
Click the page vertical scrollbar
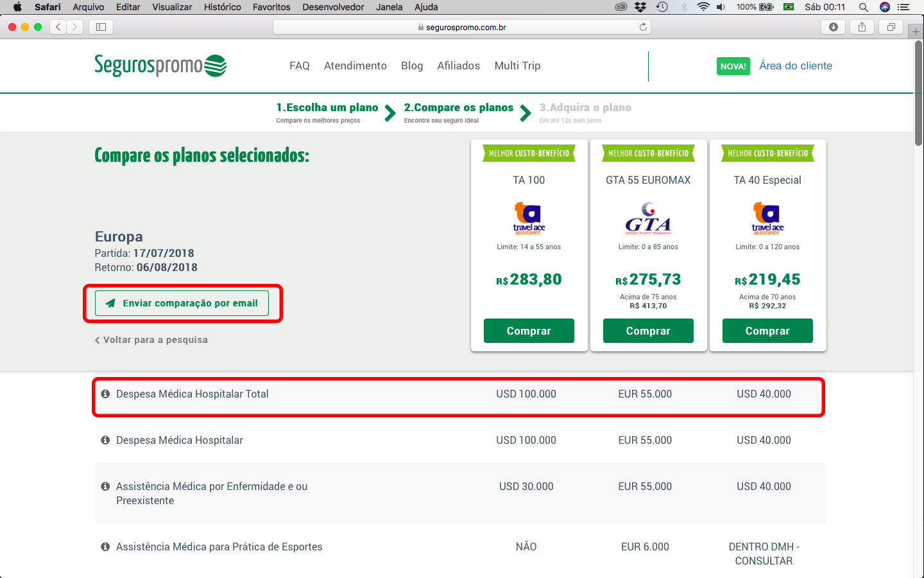[x=918, y=92]
